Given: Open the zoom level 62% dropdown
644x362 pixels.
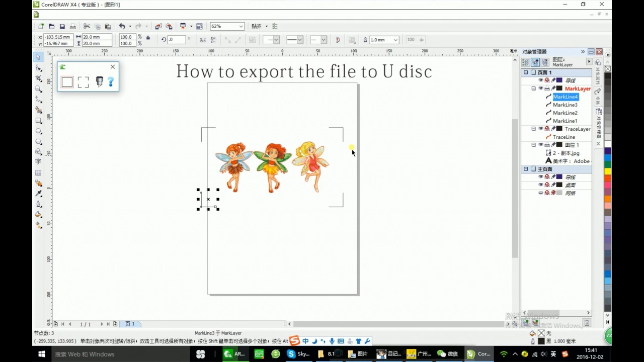Looking at the screenshot, I should (x=240, y=26).
